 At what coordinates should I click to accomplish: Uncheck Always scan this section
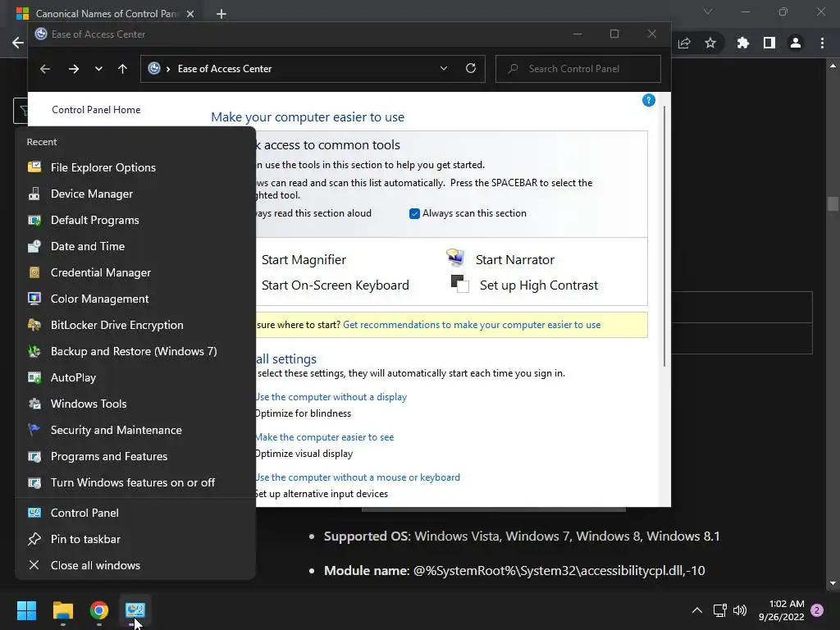[x=414, y=214]
